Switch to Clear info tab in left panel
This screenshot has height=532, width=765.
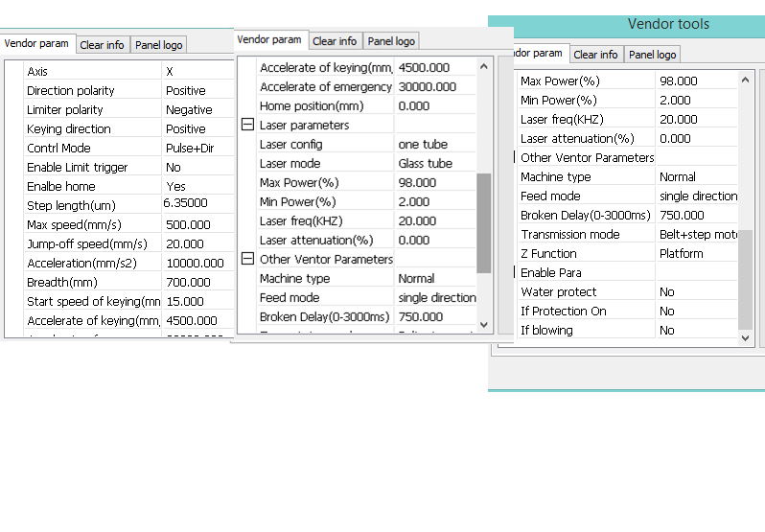coord(102,45)
